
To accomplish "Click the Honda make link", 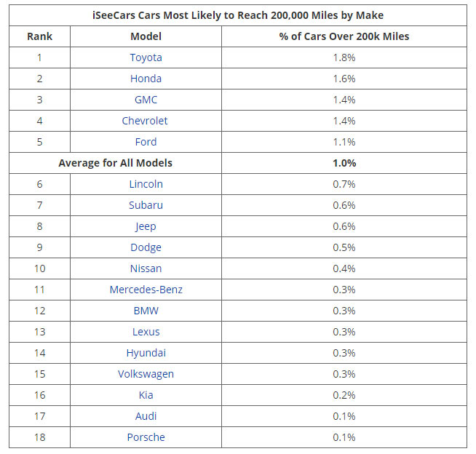I will 146,79.
